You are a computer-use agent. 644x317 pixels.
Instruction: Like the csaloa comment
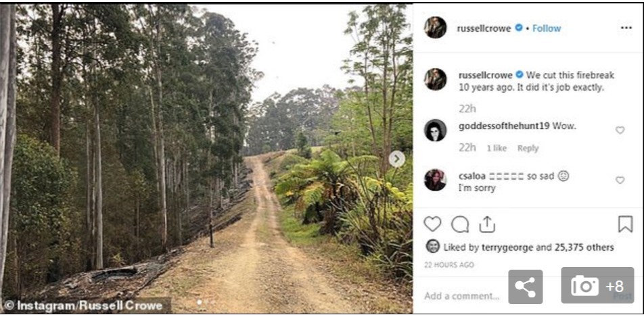(620, 180)
